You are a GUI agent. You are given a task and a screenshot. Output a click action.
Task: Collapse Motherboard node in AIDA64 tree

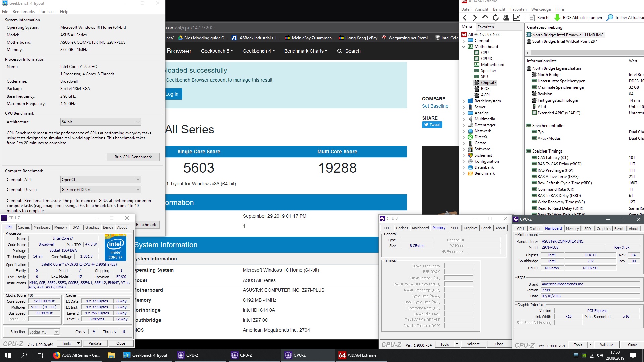click(x=464, y=47)
